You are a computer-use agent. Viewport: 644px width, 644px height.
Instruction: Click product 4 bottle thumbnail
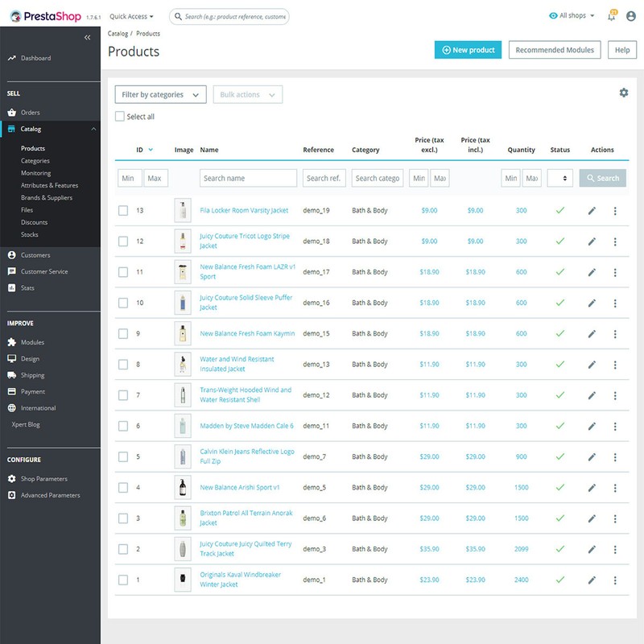pyautogui.click(x=183, y=488)
